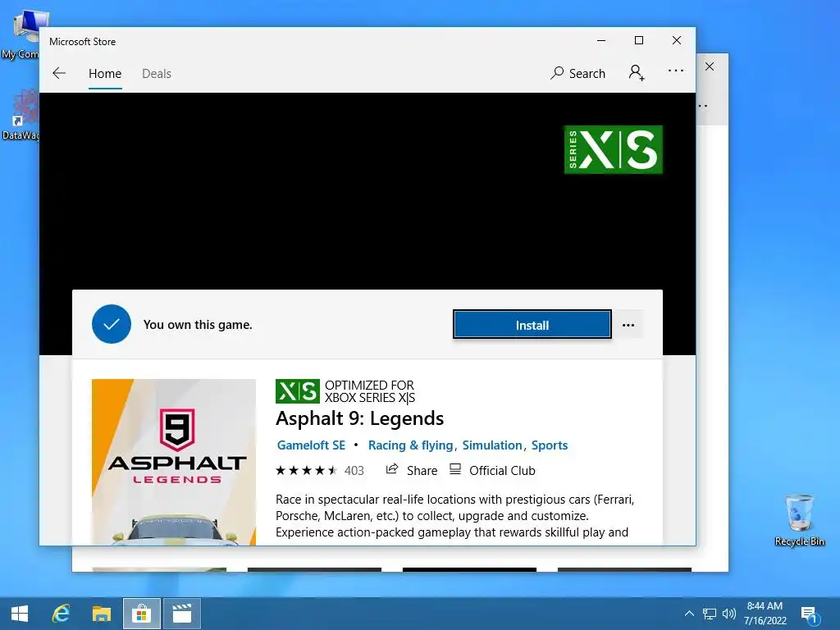Click the sign-in account icon
840x630 pixels.
(x=637, y=72)
